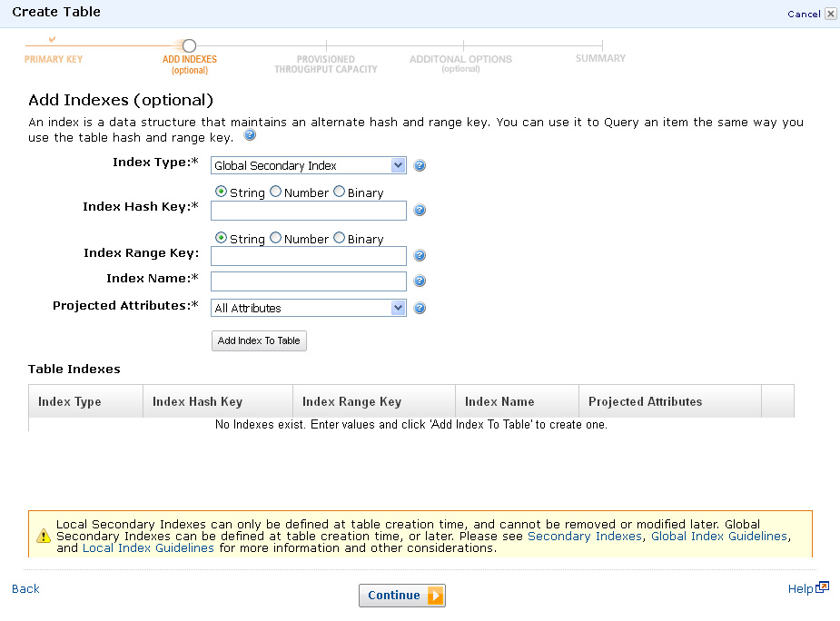Select Binary type for Index Range Key
The height and width of the screenshot is (621, 840).
point(339,237)
